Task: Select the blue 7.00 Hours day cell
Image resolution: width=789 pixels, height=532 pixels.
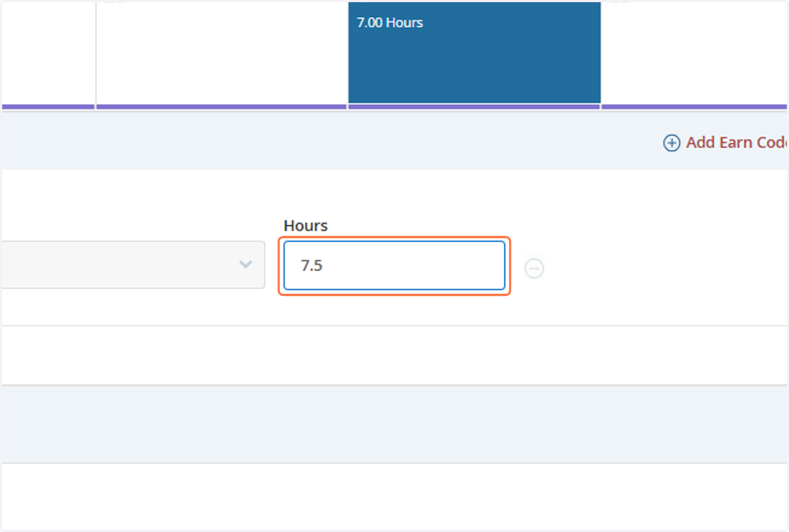Action: pos(474,53)
